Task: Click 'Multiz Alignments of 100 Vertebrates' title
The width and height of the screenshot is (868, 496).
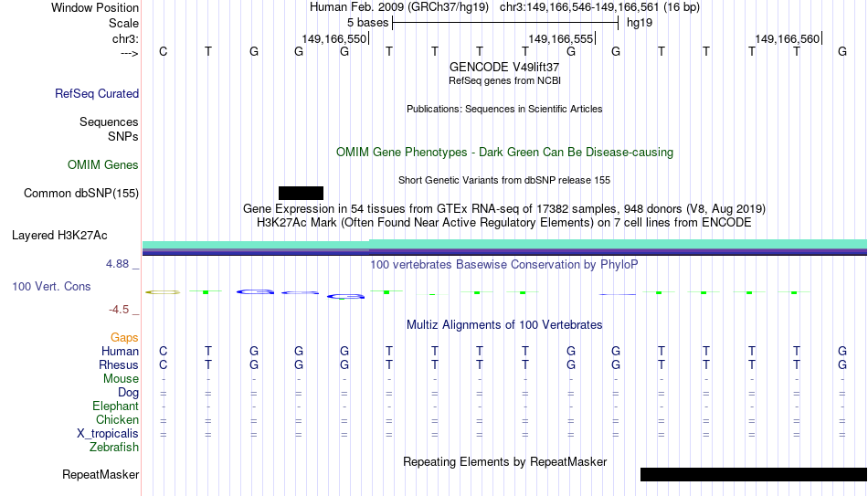Action: (504, 325)
